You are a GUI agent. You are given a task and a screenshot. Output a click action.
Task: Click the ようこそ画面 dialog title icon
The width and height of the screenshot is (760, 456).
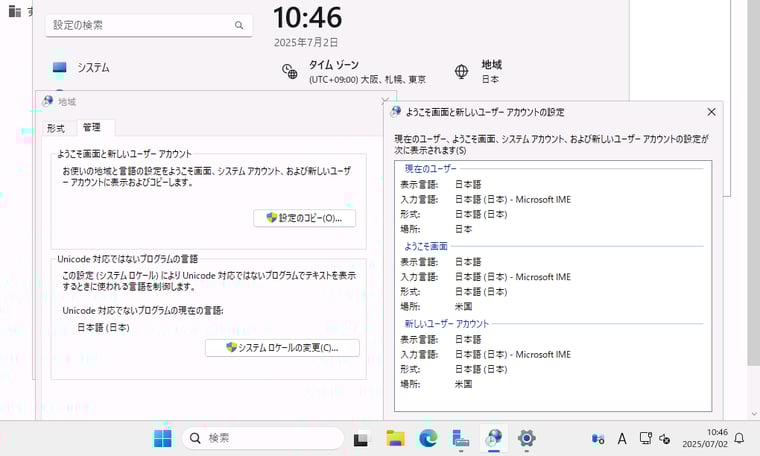click(396, 112)
